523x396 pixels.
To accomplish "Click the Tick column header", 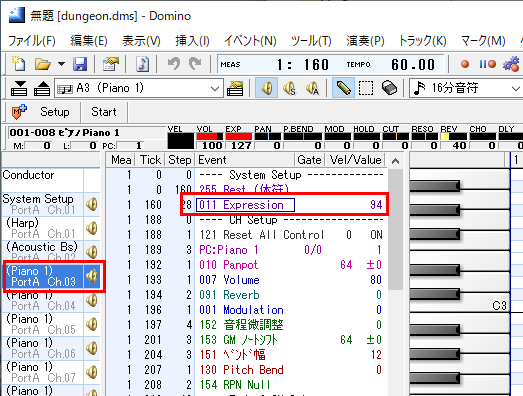I will pyautogui.click(x=150, y=160).
